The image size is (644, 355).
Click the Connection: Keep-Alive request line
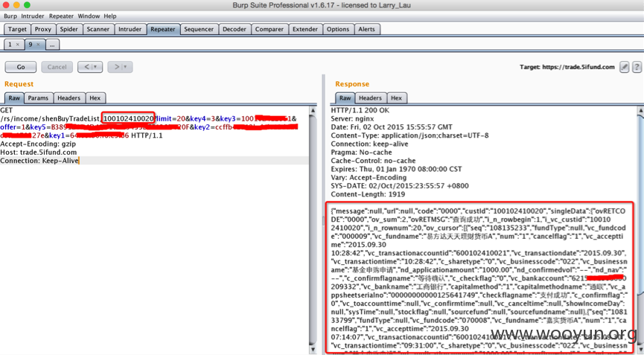[x=39, y=161]
